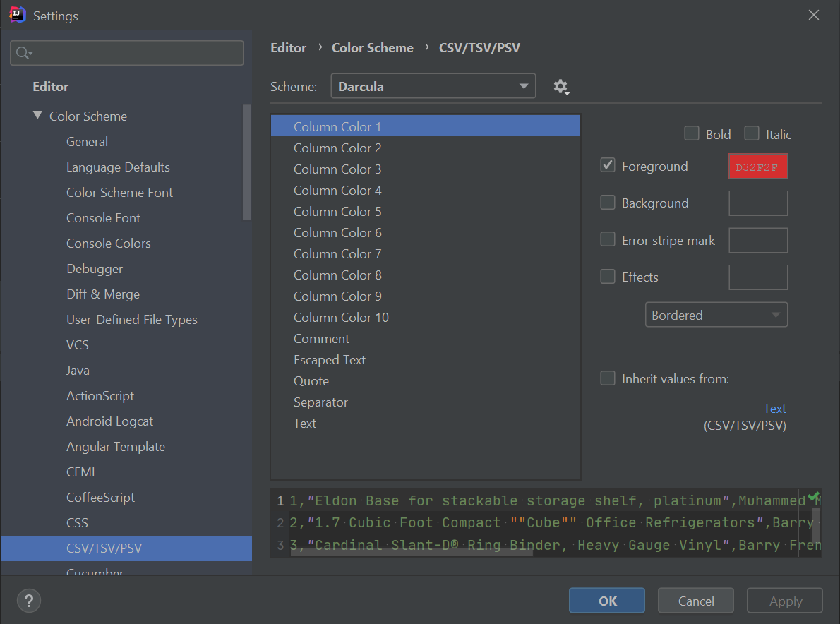Open Console Colors settings
Viewport: 840px width, 624px height.
point(108,244)
